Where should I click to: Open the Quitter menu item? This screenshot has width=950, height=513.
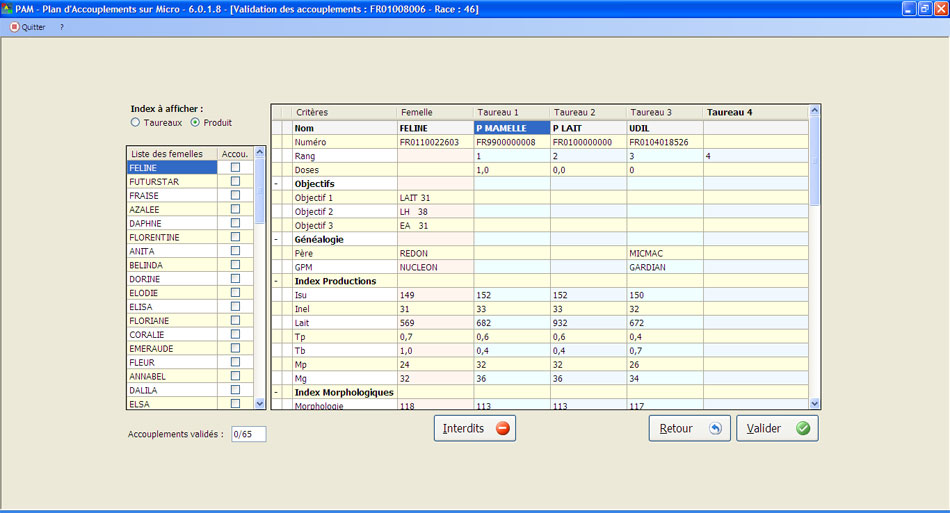33,27
